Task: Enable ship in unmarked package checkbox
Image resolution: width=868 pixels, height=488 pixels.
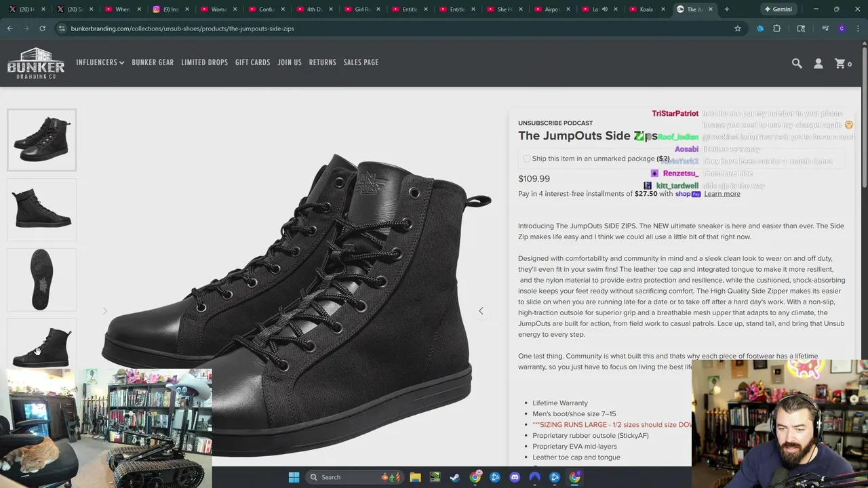Action: coord(526,159)
